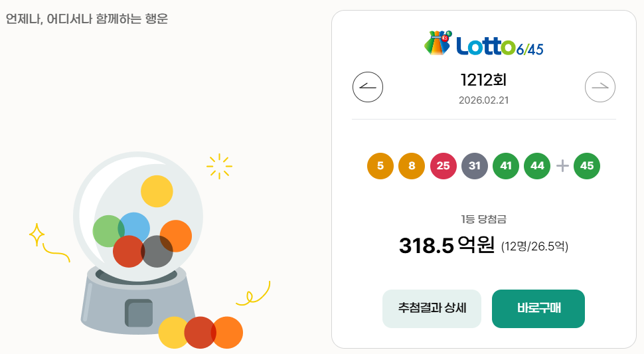Image resolution: width=644 pixels, height=354 pixels.
Task: Click the yellow ball inside the globe
Action: pyautogui.click(x=157, y=191)
